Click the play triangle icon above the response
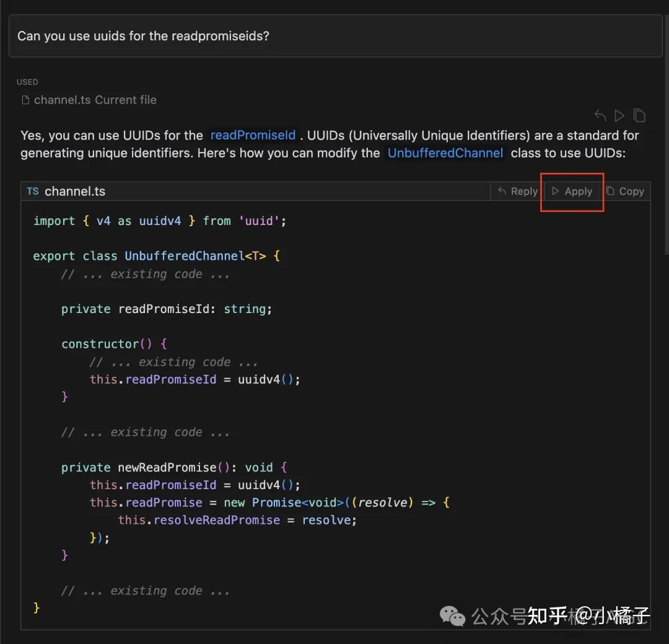This screenshot has height=644, width=669. tap(619, 115)
